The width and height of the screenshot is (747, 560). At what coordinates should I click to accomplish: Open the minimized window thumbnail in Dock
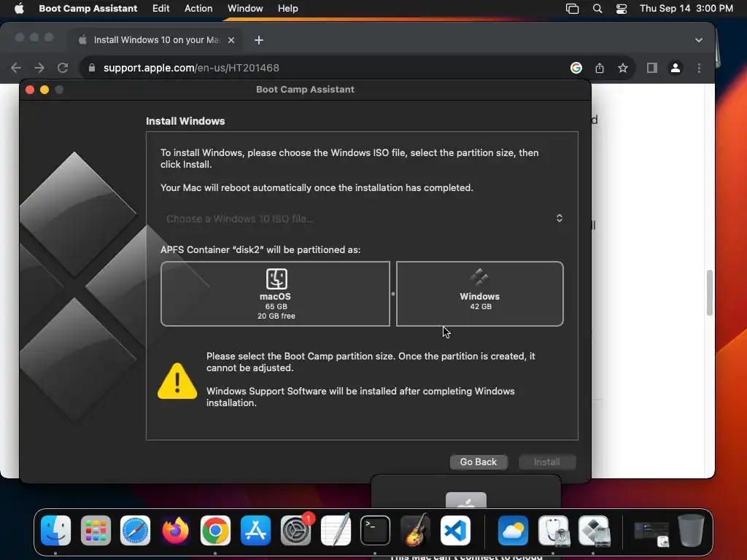[651, 533]
